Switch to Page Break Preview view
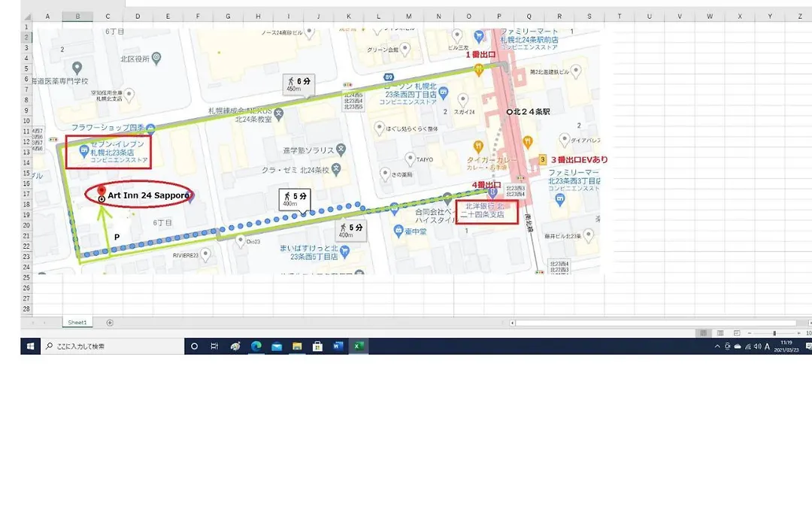Image resolution: width=812 pixels, height=526 pixels. click(737, 333)
